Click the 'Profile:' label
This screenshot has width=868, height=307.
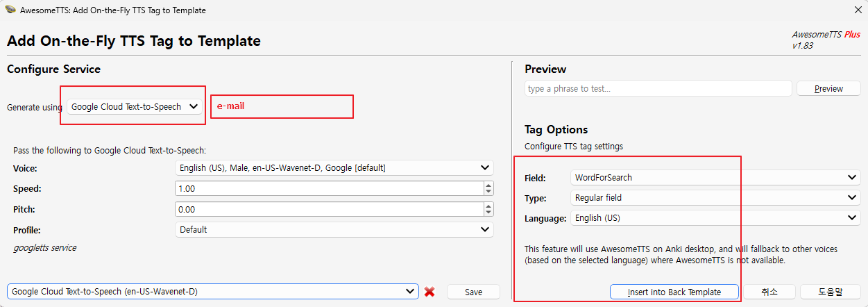pos(27,230)
